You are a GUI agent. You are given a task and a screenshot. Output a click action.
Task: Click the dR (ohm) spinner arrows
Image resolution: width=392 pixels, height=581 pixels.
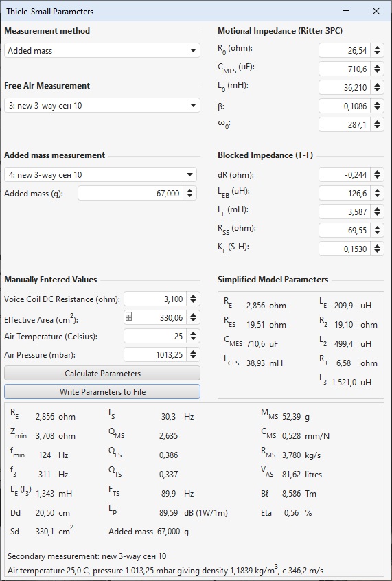tap(377, 174)
